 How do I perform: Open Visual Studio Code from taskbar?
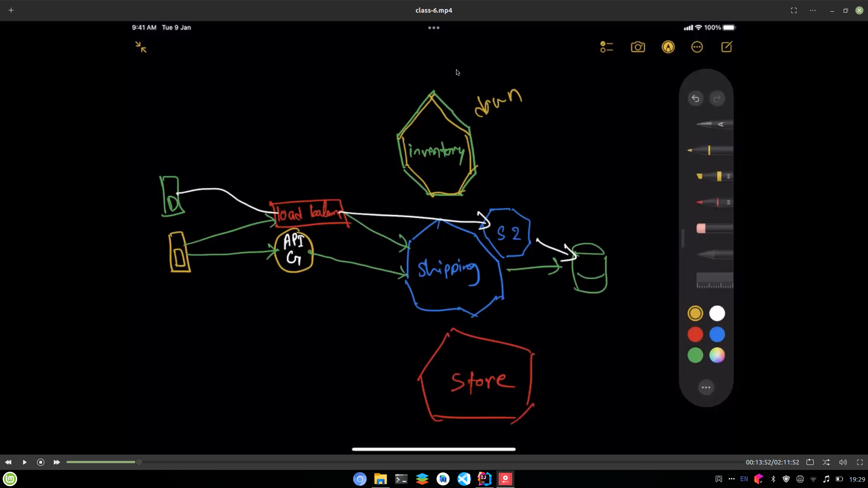tap(464, 479)
